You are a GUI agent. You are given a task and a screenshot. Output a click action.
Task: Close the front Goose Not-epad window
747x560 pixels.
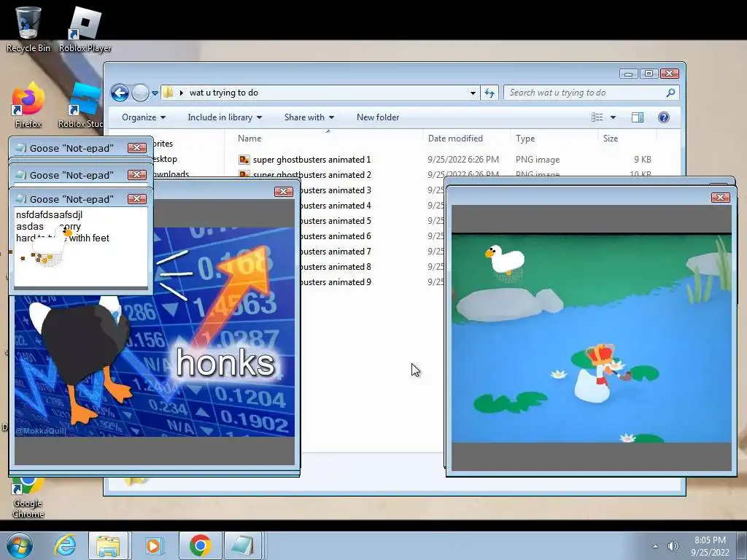click(136, 198)
